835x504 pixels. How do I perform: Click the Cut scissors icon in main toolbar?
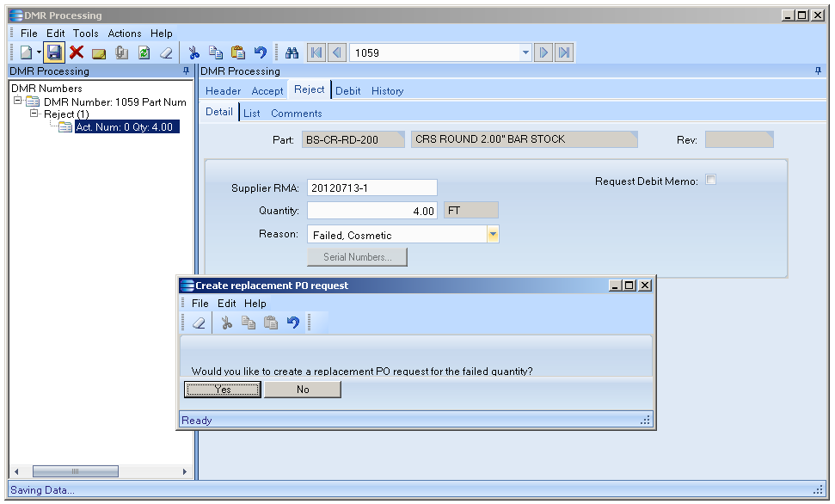[x=193, y=52]
